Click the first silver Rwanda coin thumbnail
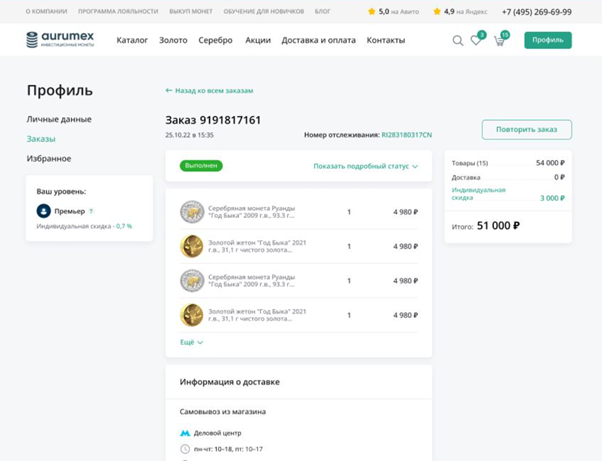This screenshot has width=602, height=461. coord(192,211)
